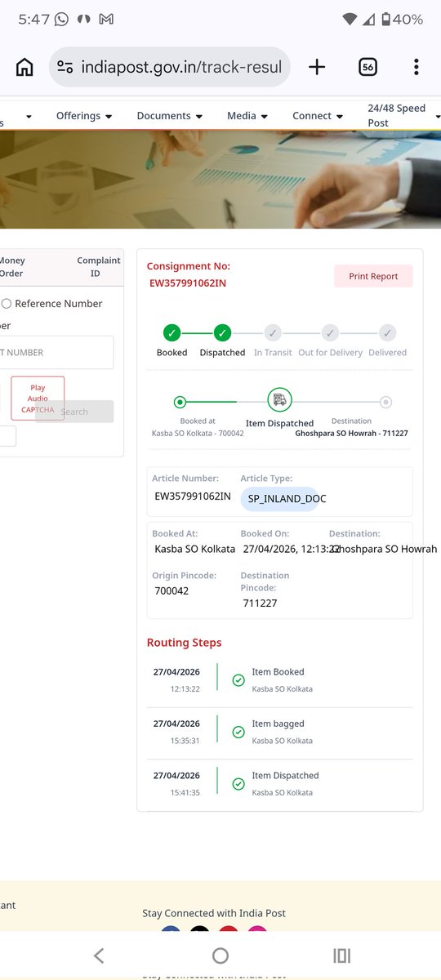
Task: Expand the Connect dropdown menu
Action: (x=318, y=116)
